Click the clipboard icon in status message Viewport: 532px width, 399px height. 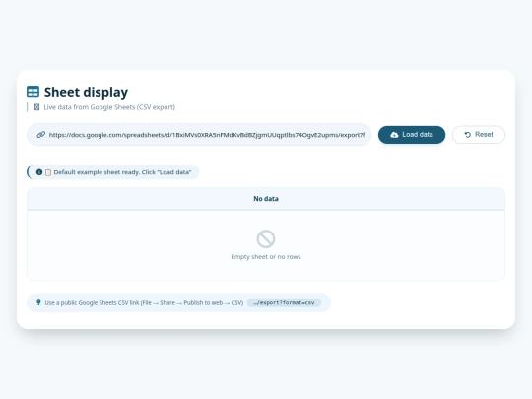click(48, 172)
